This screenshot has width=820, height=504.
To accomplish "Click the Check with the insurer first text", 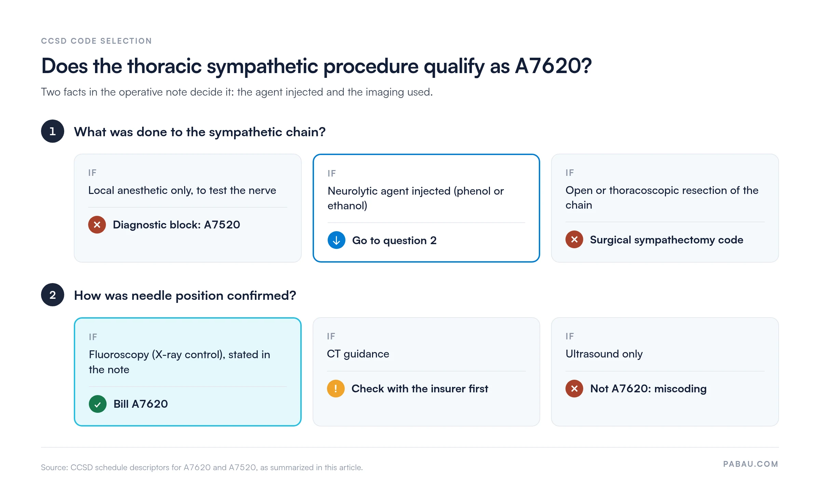I will point(420,389).
